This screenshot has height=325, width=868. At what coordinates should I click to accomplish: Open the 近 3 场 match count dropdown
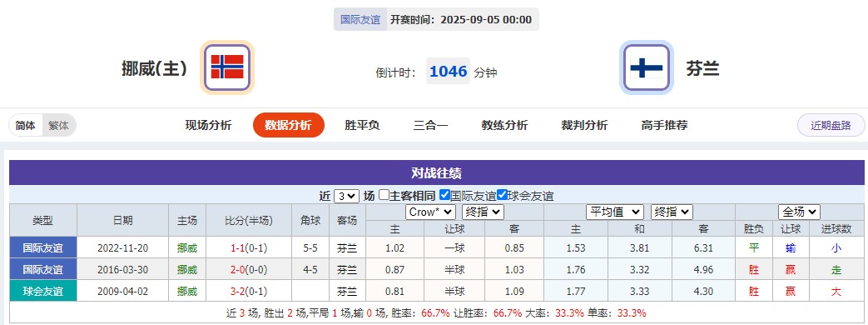[346, 196]
